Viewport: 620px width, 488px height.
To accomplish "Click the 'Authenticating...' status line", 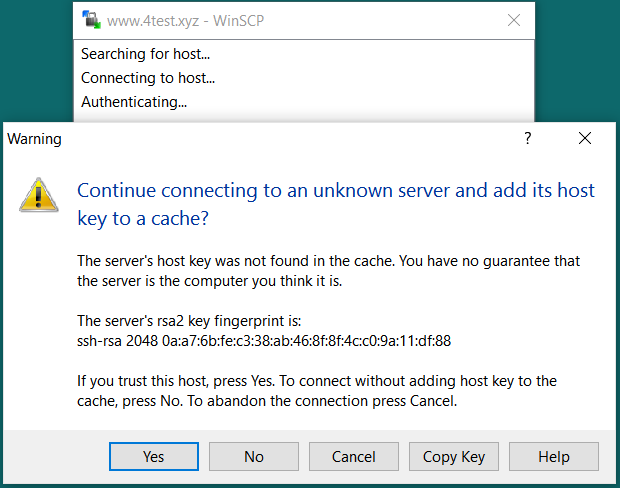I will [x=134, y=102].
